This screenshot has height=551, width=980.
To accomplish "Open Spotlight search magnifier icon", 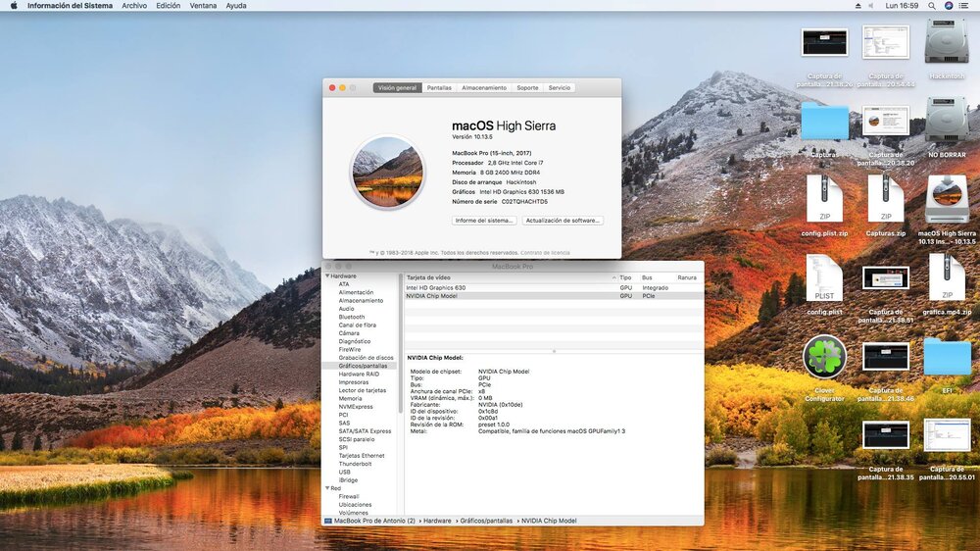I will pyautogui.click(x=930, y=6).
